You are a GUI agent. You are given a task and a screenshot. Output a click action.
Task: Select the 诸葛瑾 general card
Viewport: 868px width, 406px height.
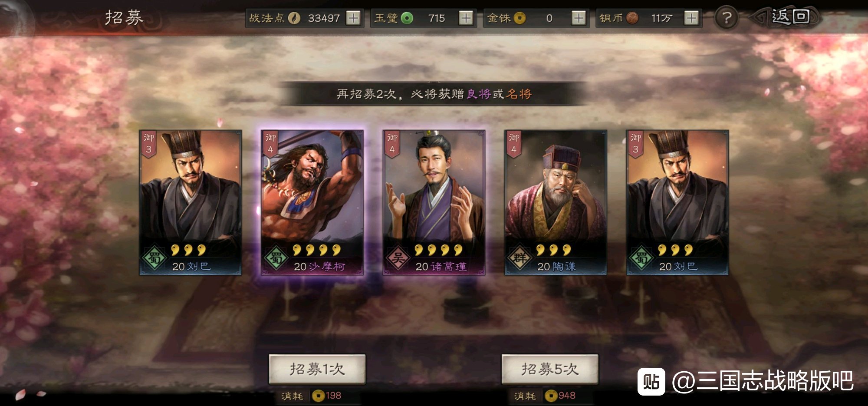(x=434, y=202)
